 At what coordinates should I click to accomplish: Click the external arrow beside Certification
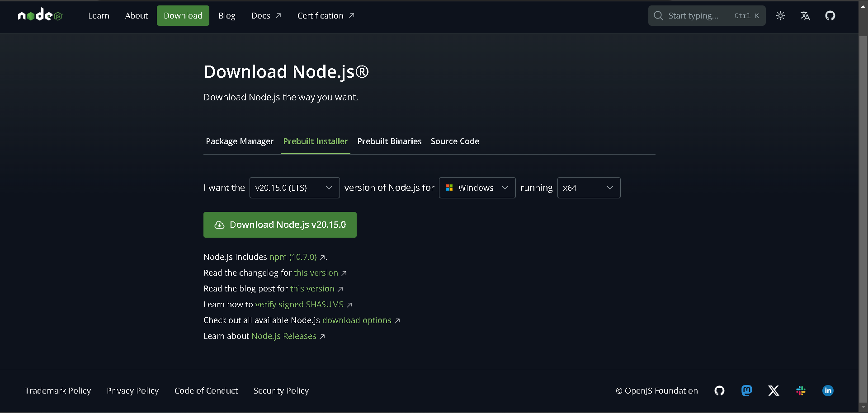[x=351, y=16]
